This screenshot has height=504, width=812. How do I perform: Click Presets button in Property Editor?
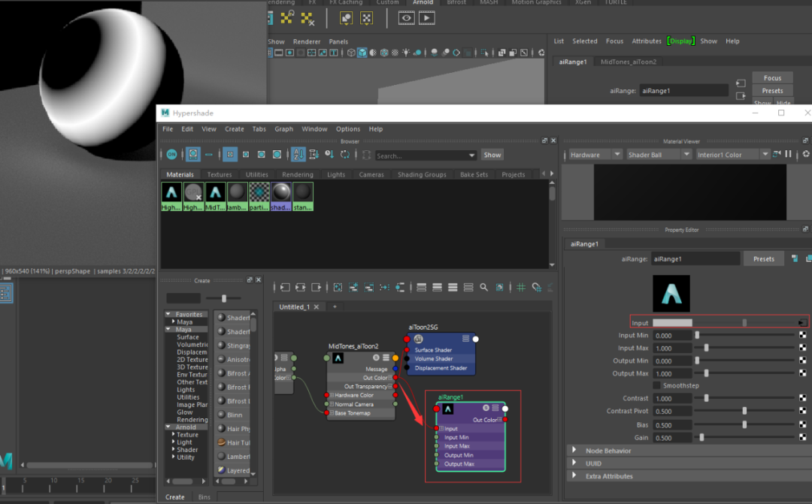tap(764, 258)
